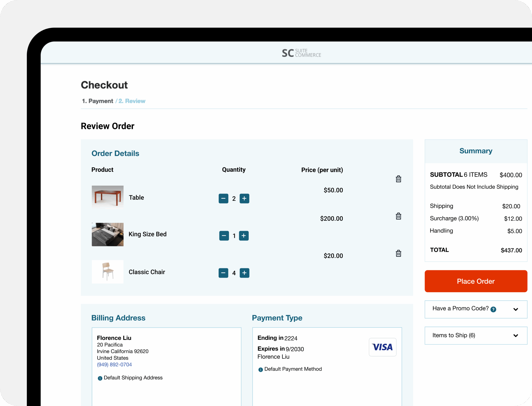
Task: Open the promo code help icon
Action: pyautogui.click(x=493, y=309)
